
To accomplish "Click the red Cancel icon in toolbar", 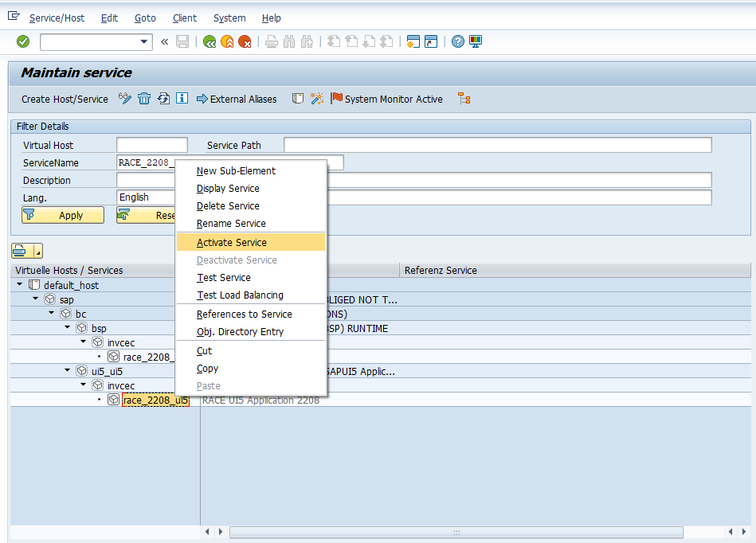I will tap(245, 41).
